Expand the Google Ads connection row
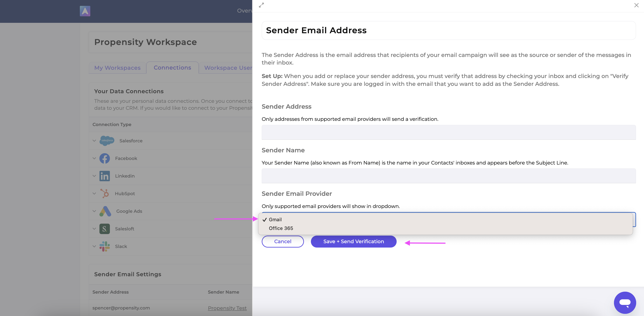Screen dimensions: 644x316 coord(94,211)
